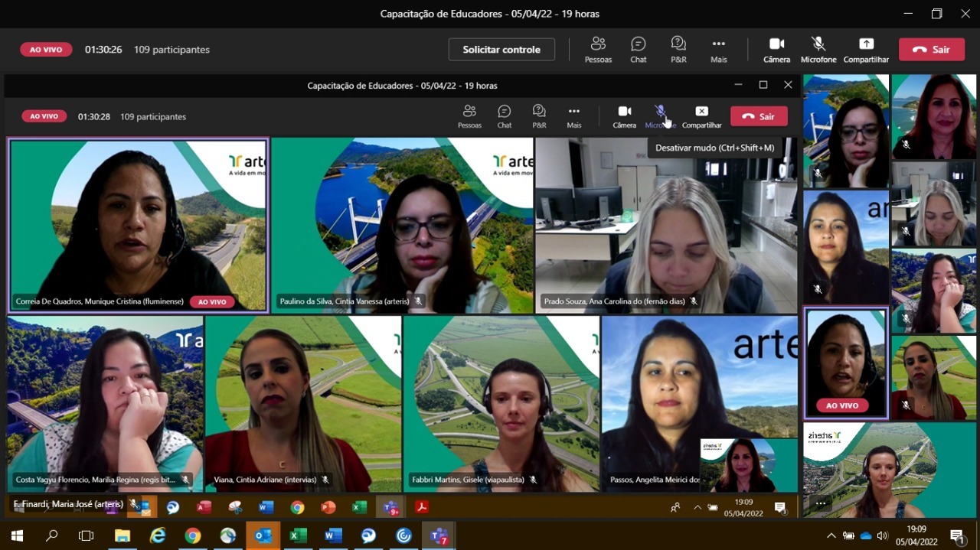Image resolution: width=980 pixels, height=550 pixels.
Task: Expand Mais options in top meeting toolbar
Action: tap(718, 49)
